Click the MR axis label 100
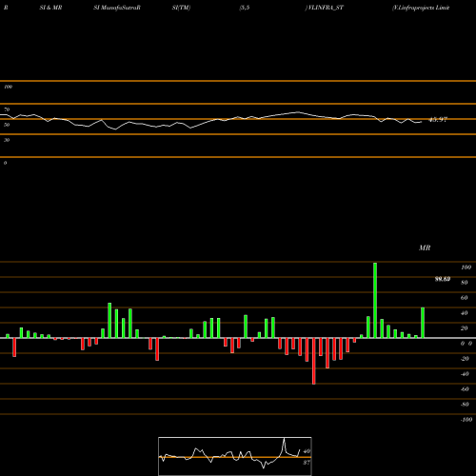The width and height of the screenshot is (476, 476). 466,268
